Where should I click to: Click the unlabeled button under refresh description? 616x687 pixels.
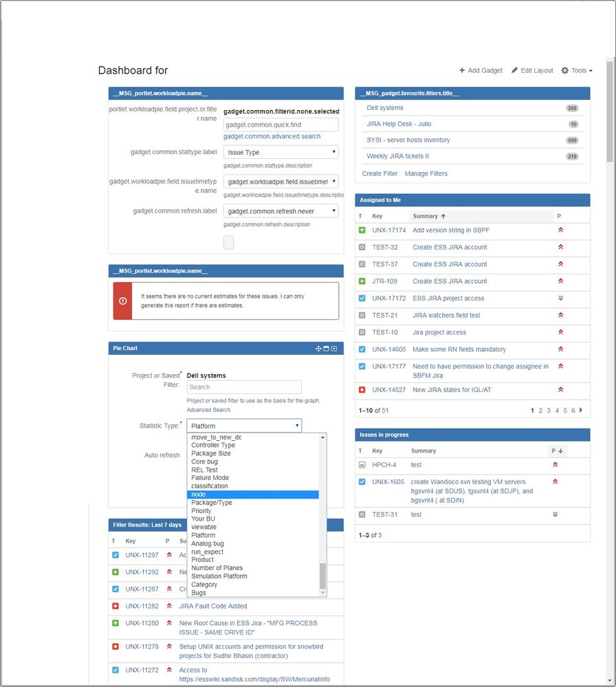pos(228,242)
